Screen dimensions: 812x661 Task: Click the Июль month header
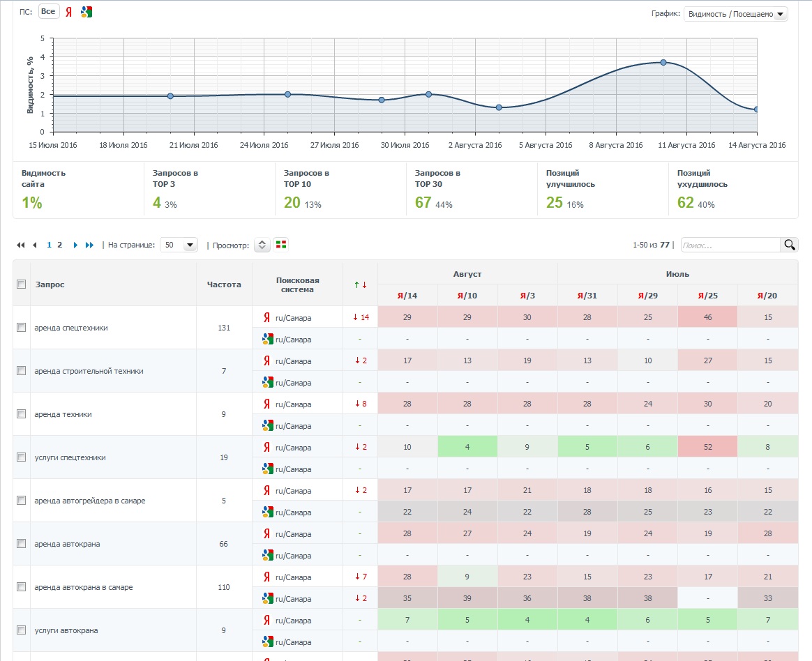[677, 274]
